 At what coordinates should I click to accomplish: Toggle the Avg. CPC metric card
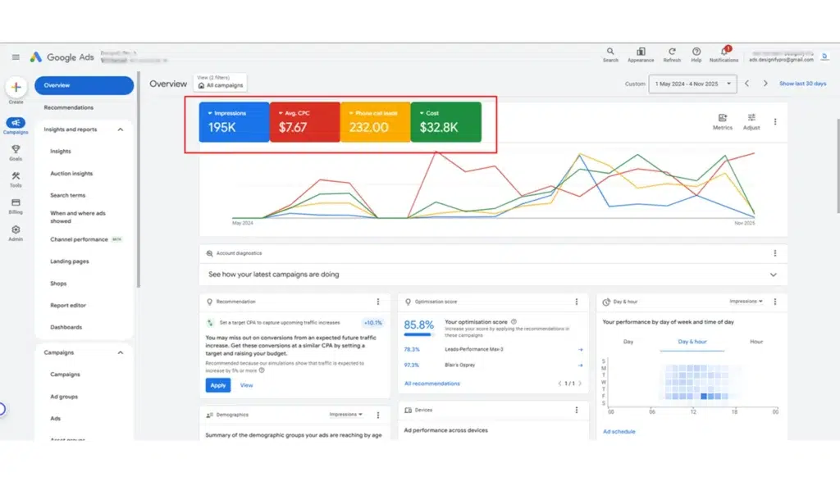click(x=305, y=122)
